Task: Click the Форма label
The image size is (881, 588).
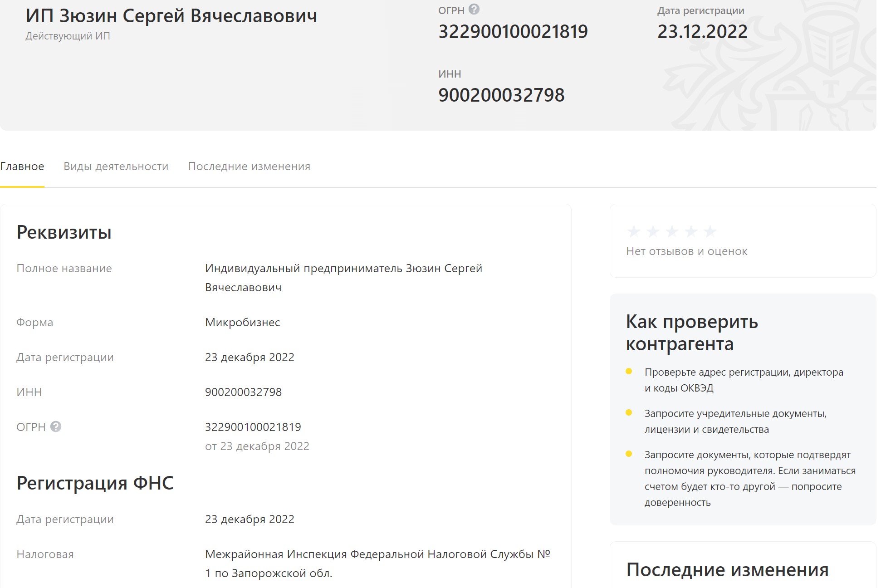Action: coord(35,323)
